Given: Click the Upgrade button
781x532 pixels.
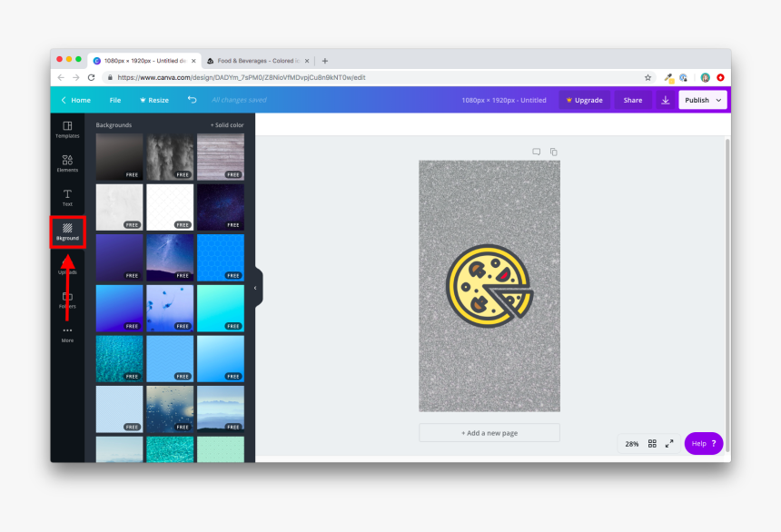Looking at the screenshot, I should pyautogui.click(x=584, y=100).
